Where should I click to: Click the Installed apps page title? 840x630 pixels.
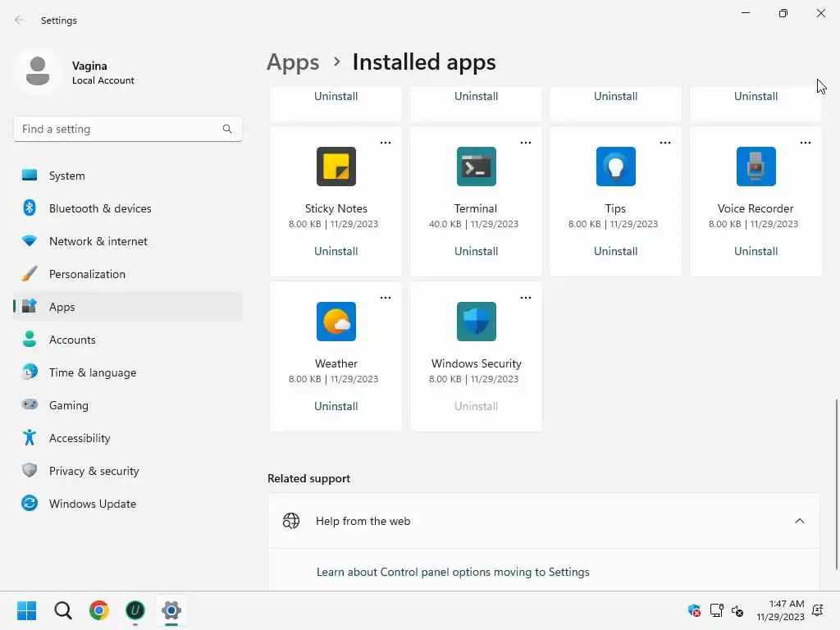click(x=424, y=62)
